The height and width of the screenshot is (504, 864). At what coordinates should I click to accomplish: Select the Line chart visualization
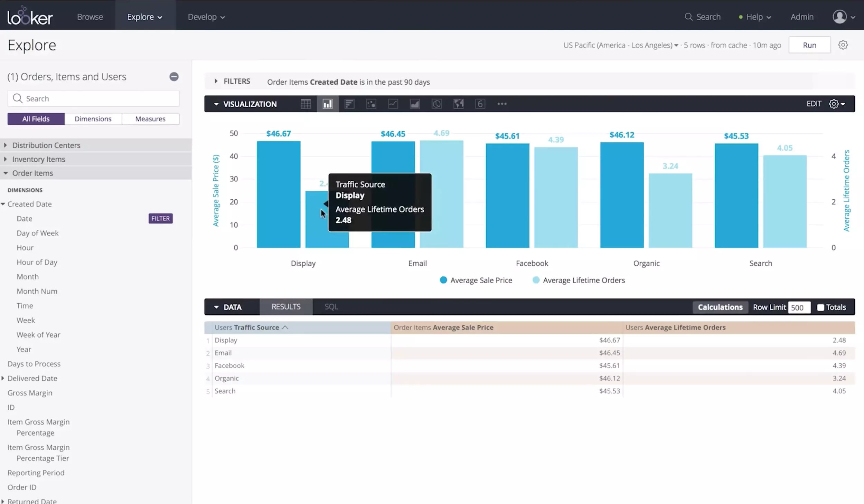(x=393, y=104)
